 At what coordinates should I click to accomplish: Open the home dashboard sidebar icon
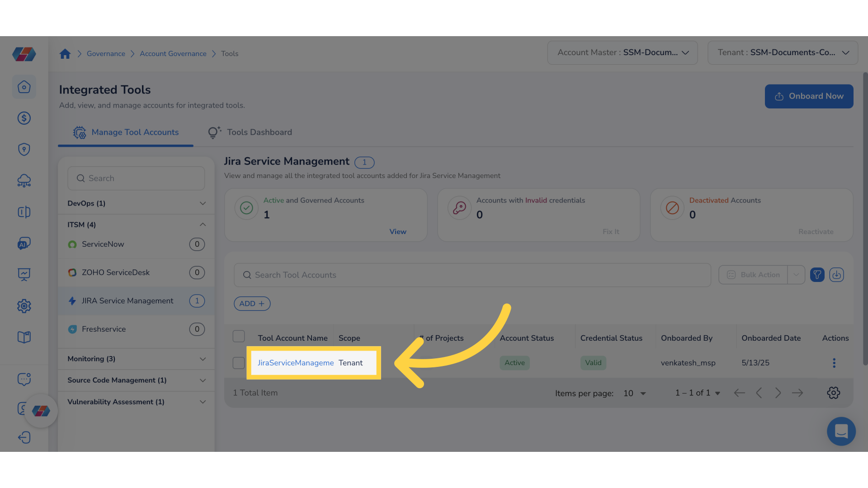pos(24,87)
